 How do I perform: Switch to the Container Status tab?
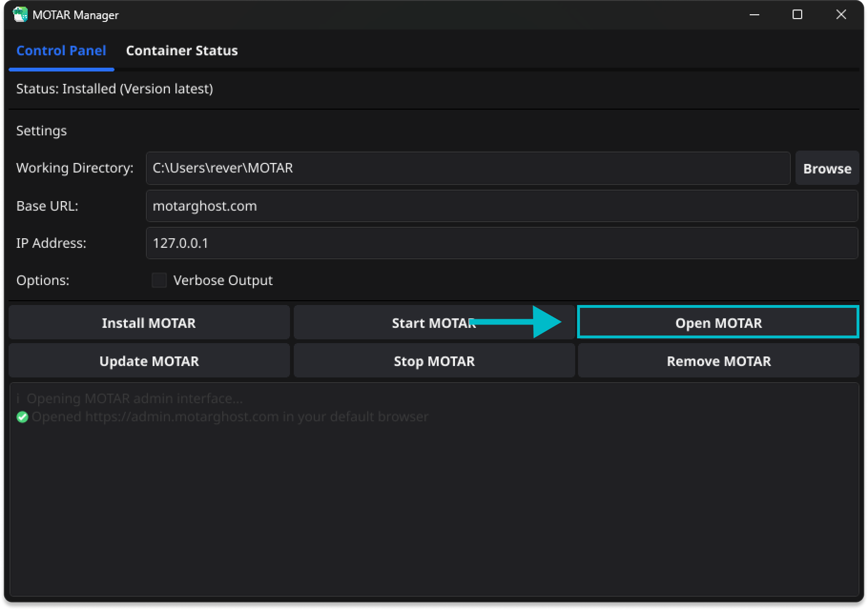182,51
